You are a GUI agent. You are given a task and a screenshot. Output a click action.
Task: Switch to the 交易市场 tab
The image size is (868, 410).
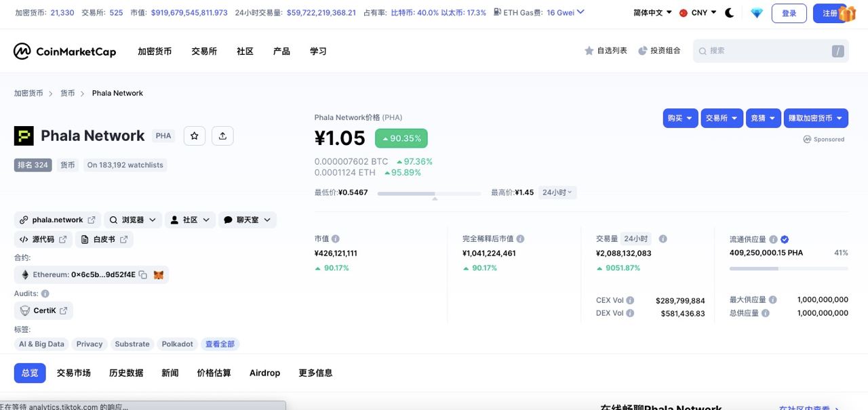(x=73, y=373)
